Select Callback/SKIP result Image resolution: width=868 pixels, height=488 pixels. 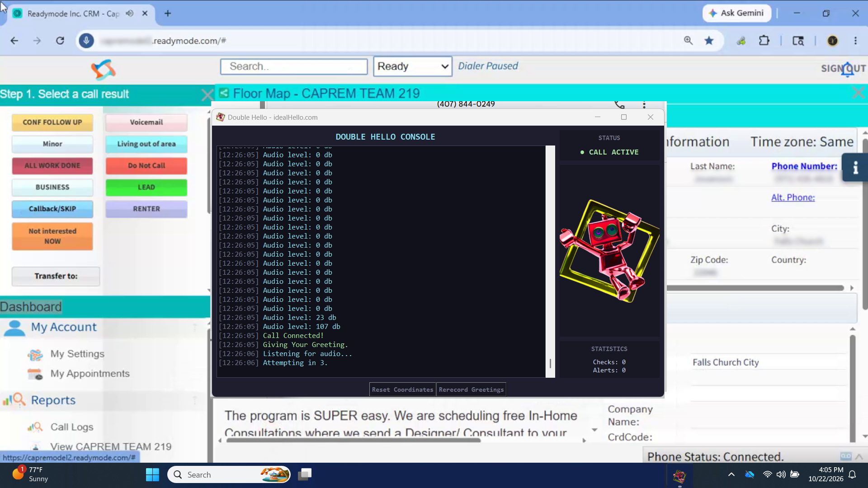tap(52, 209)
